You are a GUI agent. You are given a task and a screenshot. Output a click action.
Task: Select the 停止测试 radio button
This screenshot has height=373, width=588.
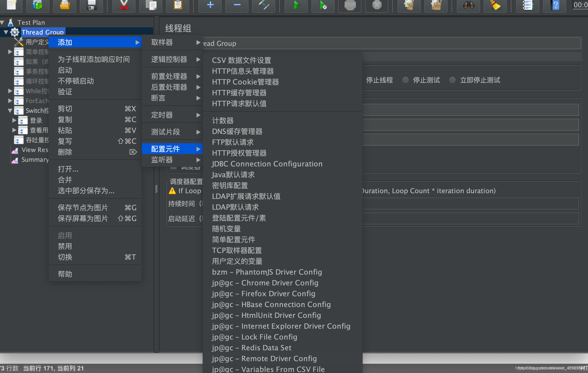point(405,80)
